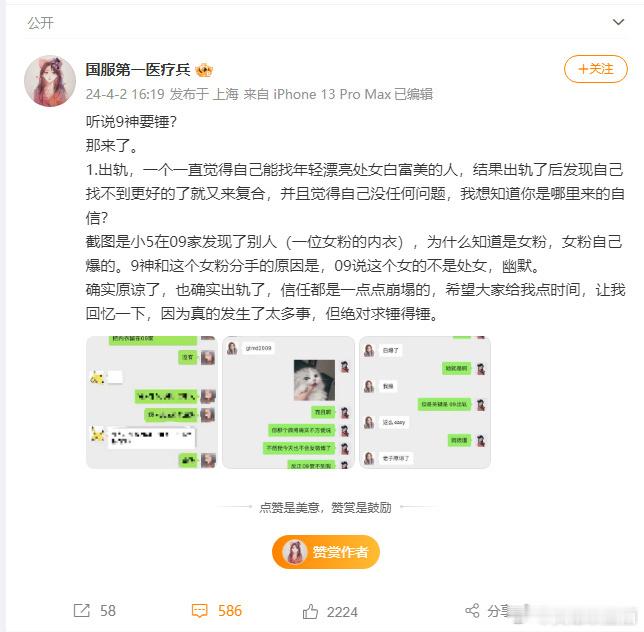This screenshot has height=632, width=644.
Task: Click the share icon at bottom right
Action: click(472, 611)
